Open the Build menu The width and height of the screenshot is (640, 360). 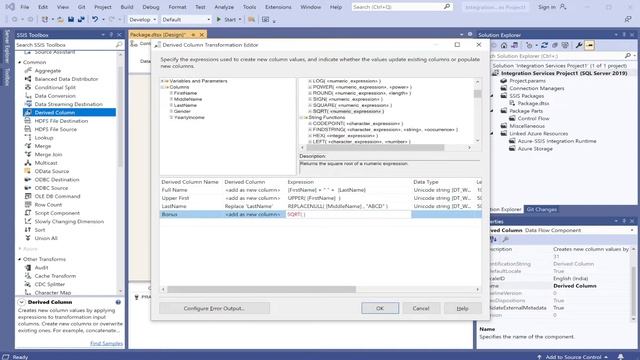[127, 7]
